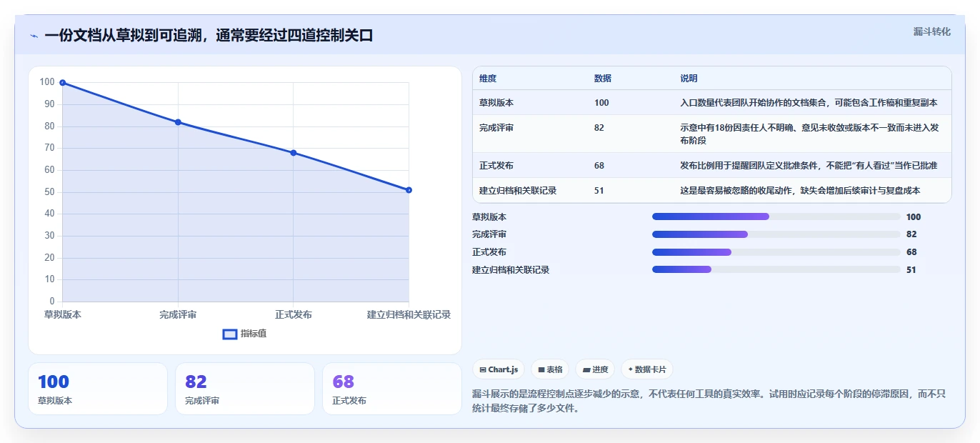Click the chart data point at 完成评审
Image resolution: width=980 pixels, height=443 pixels.
click(178, 122)
